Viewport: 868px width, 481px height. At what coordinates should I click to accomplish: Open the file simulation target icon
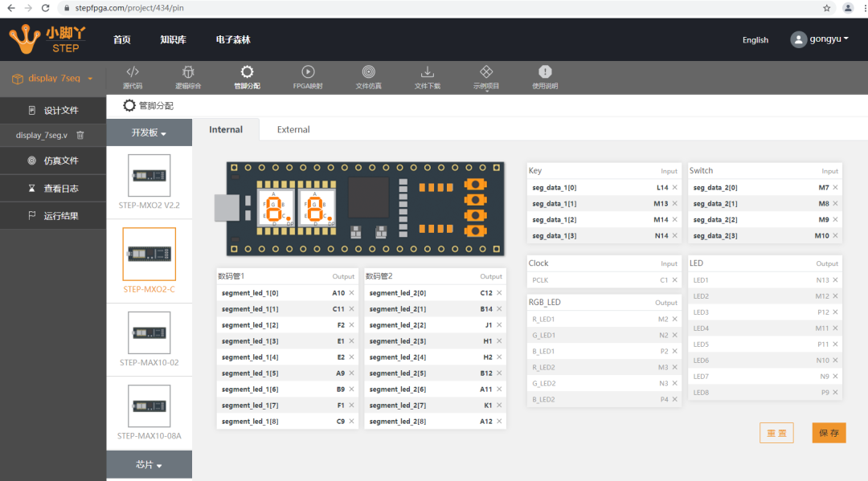click(369, 72)
